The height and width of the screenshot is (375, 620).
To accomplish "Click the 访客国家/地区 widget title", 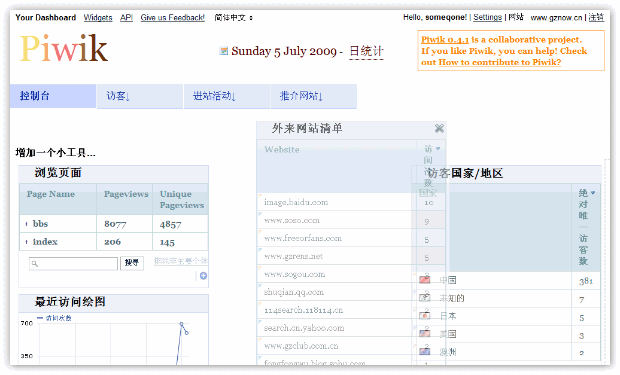I will click(x=465, y=173).
